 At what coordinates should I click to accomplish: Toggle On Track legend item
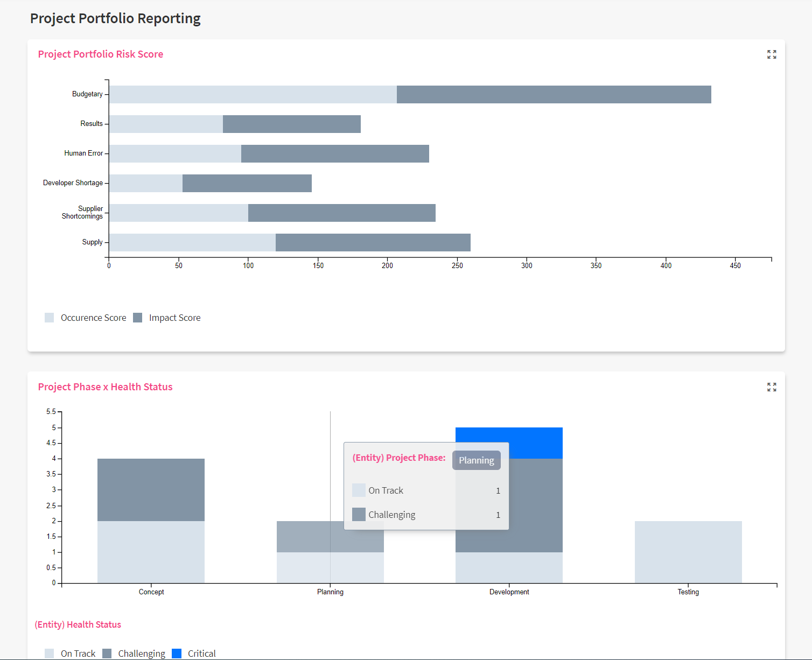click(50, 653)
